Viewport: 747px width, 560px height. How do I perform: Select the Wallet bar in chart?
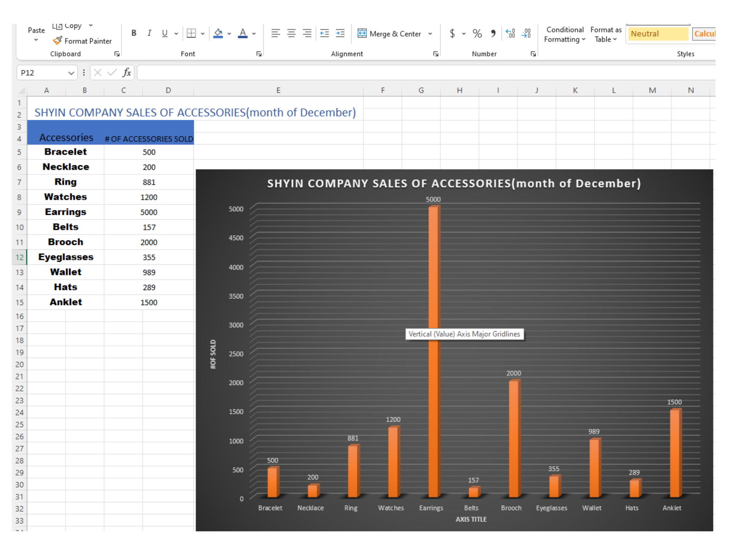coord(595,468)
